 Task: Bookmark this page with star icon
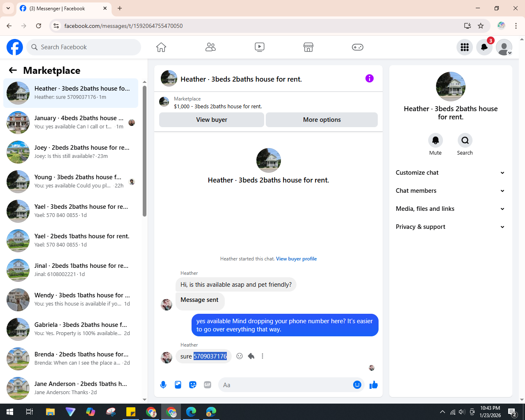coord(481,26)
